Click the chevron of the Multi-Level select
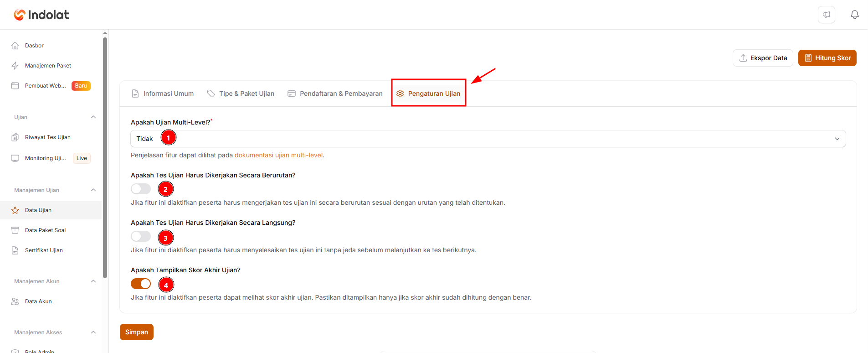Viewport: 868px width, 353px height. coord(837,139)
